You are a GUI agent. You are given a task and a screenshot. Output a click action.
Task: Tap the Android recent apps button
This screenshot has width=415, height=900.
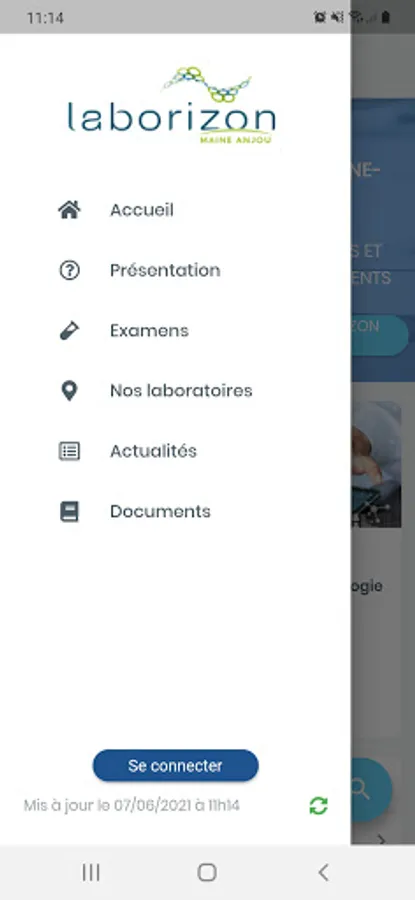pyautogui.click(x=91, y=872)
